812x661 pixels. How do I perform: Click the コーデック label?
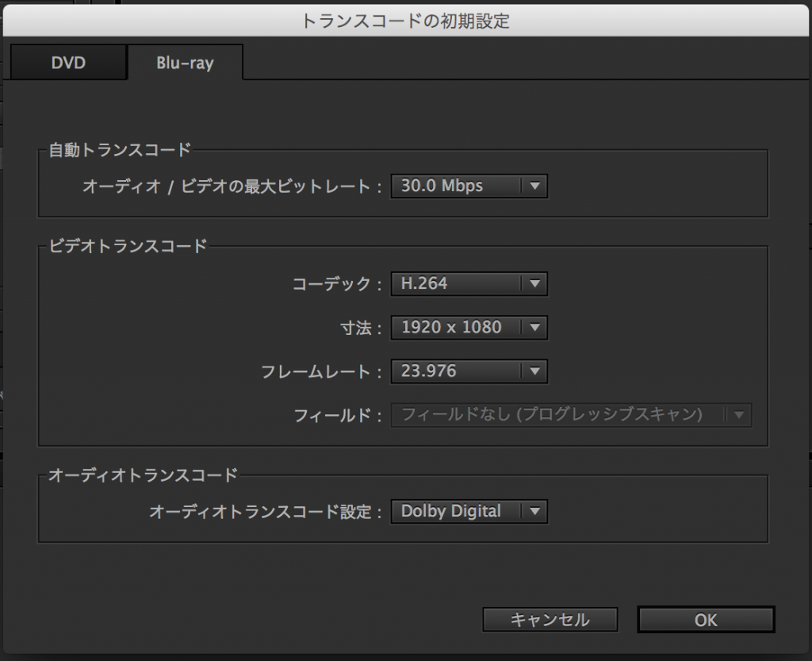pos(331,284)
